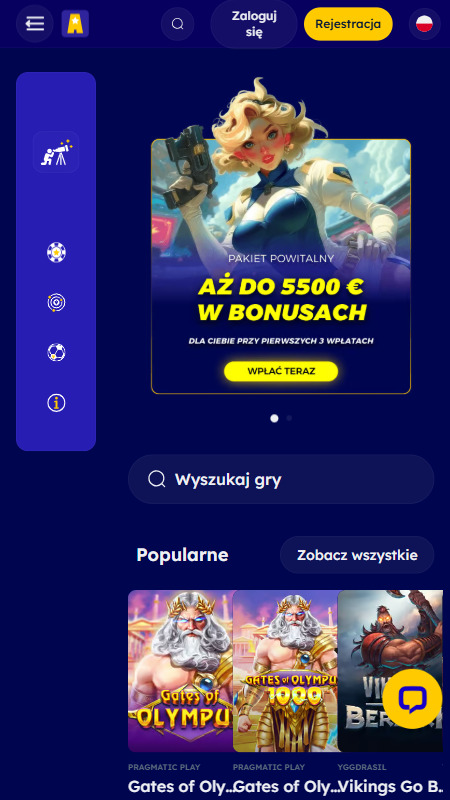Open language selector with the Polish flag

(424, 23)
